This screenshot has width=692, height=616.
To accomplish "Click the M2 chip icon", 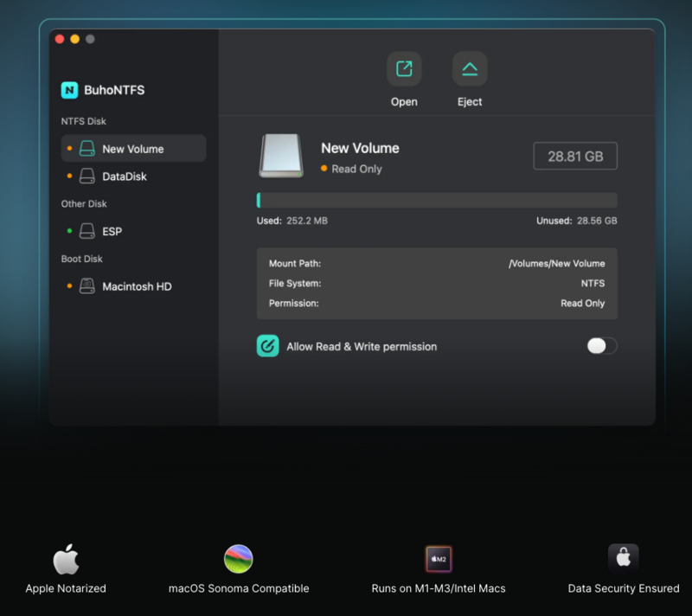I will (439, 560).
